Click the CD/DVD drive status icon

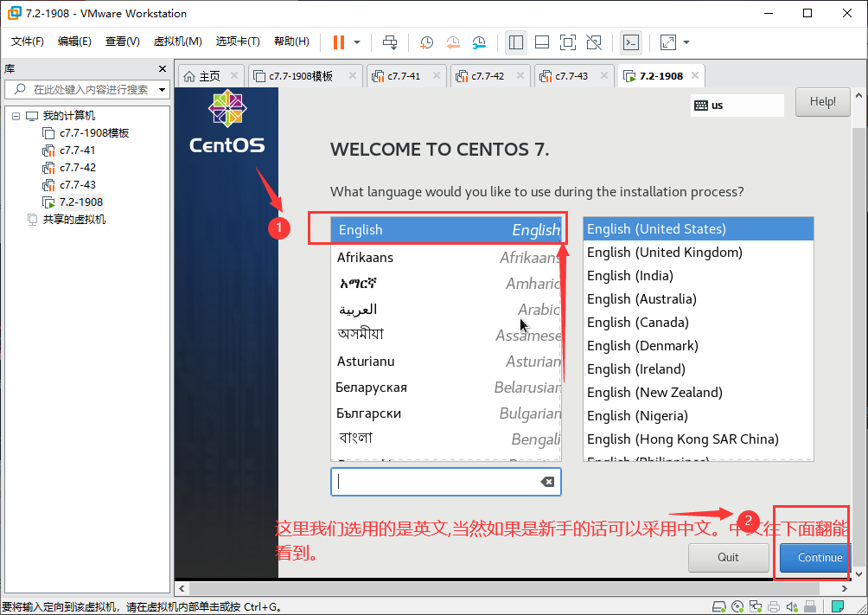(x=737, y=606)
